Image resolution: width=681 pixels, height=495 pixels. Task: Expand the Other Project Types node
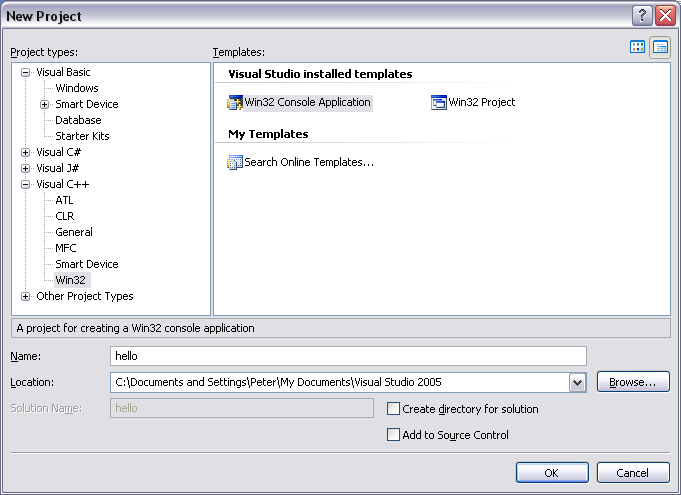coord(26,296)
